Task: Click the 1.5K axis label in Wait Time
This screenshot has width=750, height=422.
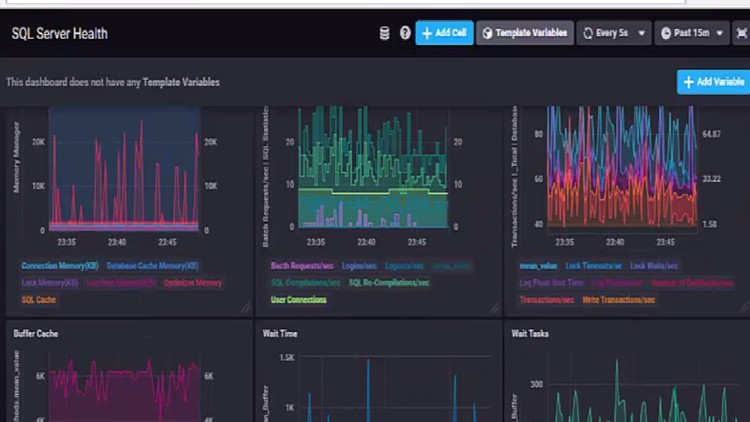Action: click(x=287, y=357)
